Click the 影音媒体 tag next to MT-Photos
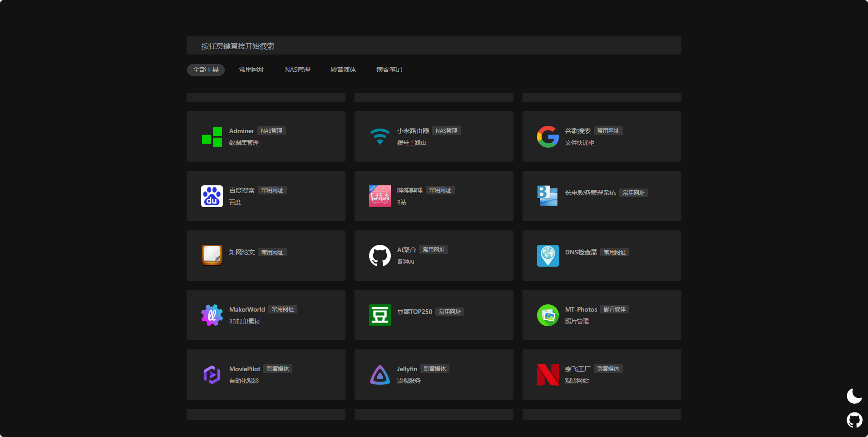The image size is (868, 437). click(x=615, y=309)
